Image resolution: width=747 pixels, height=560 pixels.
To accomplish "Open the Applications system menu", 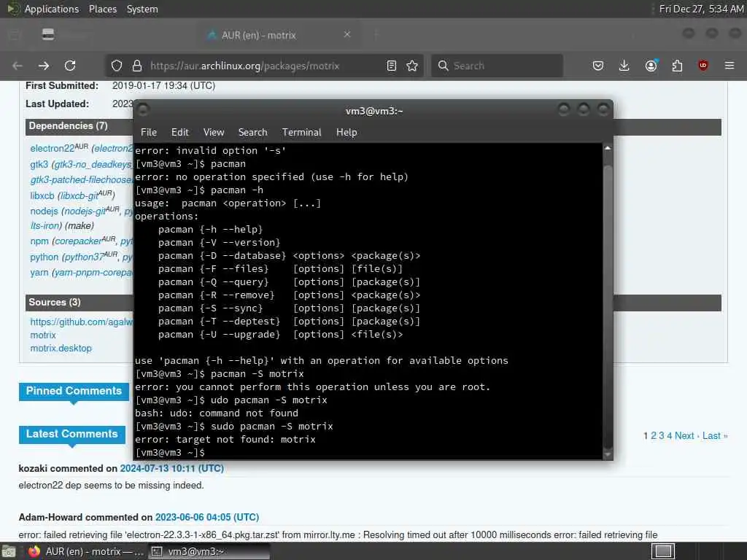I will click(x=43, y=9).
